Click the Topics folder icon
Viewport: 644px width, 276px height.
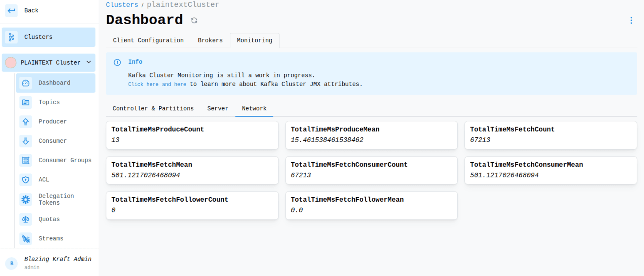point(26,102)
